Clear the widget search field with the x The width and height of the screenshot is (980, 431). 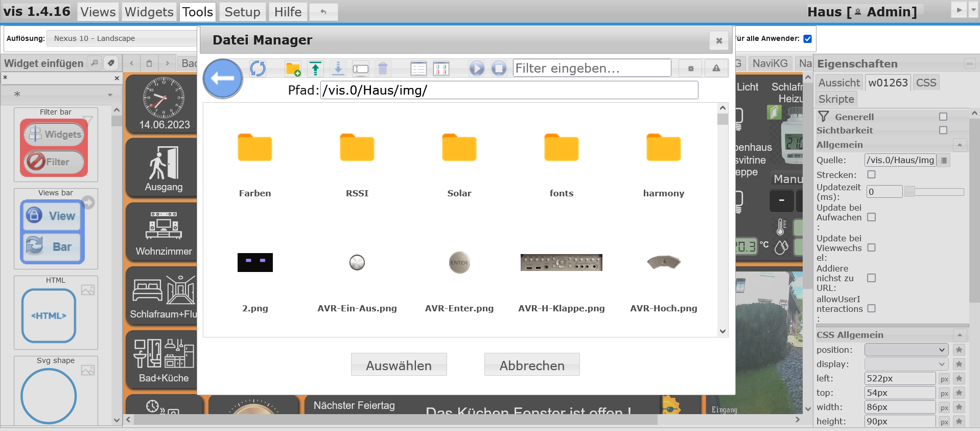point(116,78)
